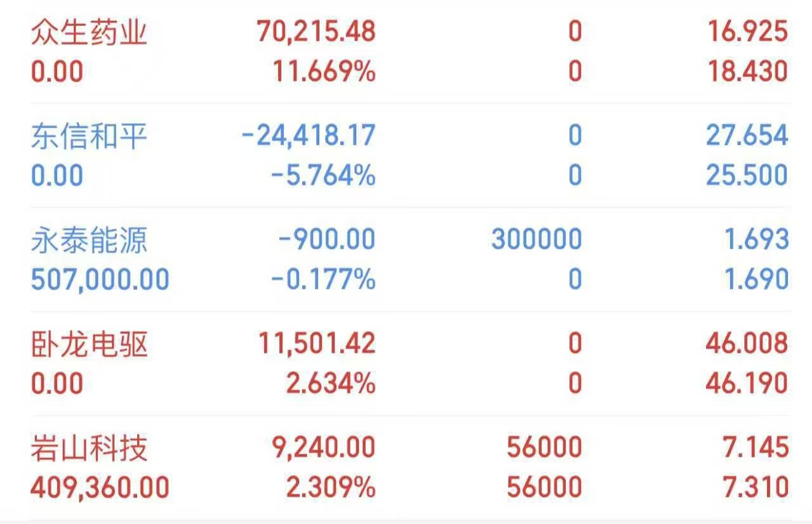Open the 永泰能源 position row
Image resolution: width=812 pixels, height=524 pixels.
tap(89, 240)
